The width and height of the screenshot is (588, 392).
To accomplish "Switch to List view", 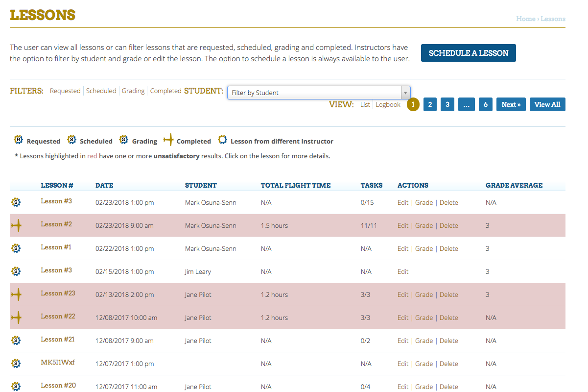I will pos(365,105).
